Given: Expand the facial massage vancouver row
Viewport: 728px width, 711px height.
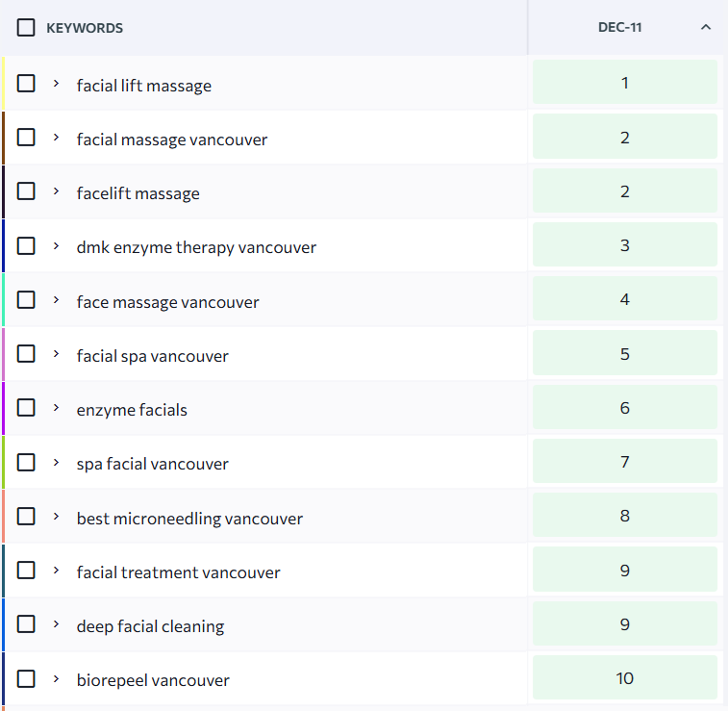Looking at the screenshot, I should 57,139.
